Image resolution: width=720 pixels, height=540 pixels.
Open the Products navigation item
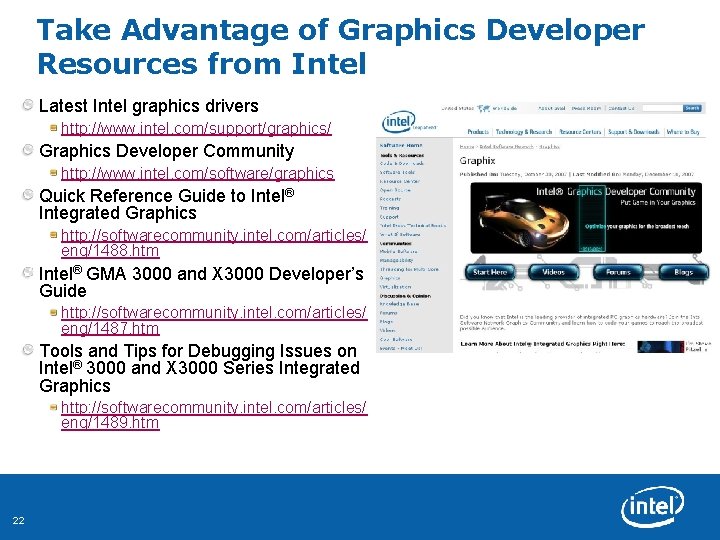pos(478,132)
